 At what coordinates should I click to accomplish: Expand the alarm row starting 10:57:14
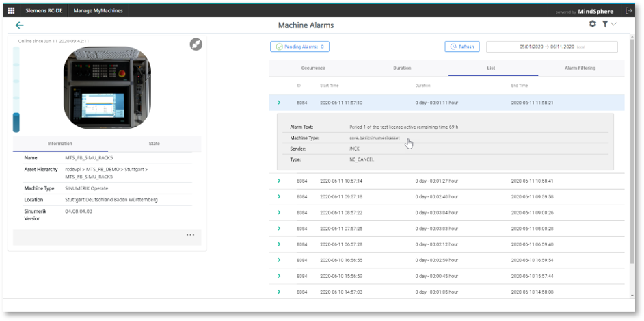[279, 181]
